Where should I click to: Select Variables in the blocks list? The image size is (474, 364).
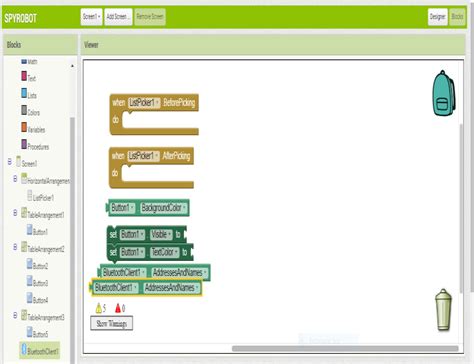(36, 130)
